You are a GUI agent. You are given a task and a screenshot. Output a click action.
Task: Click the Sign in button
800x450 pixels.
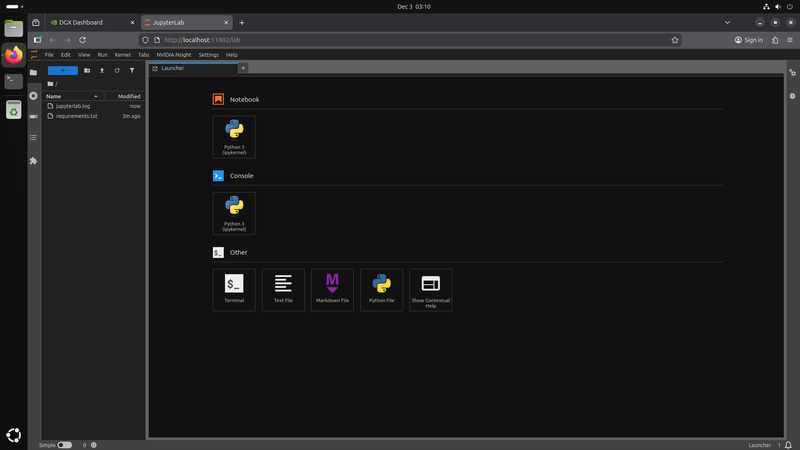tap(749, 40)
